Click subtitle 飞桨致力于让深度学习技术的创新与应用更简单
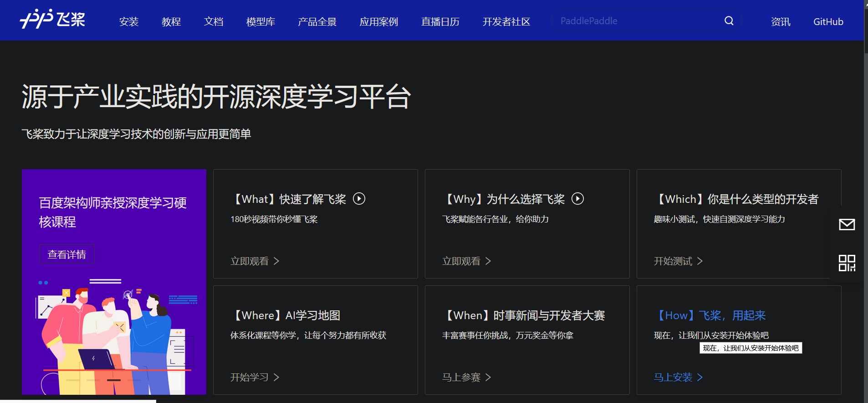The height and width of the screenshot is (403, 868). [136, 134]
